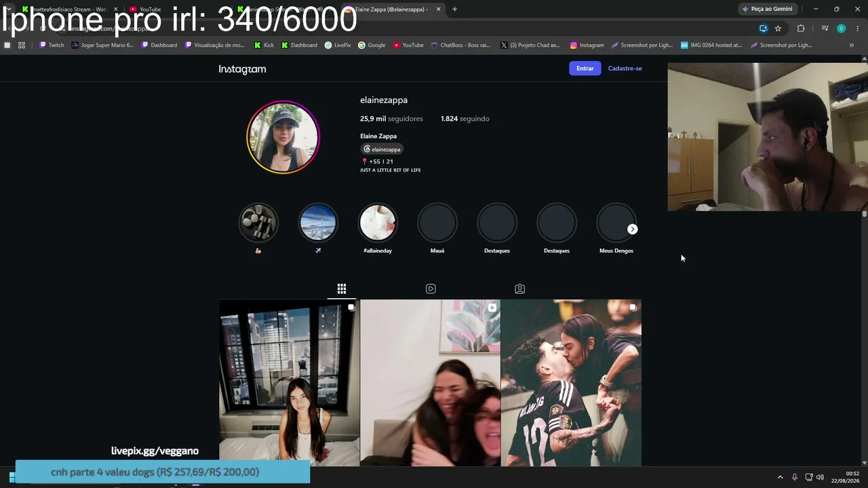868x488 pixels.
Task: Open a new browser tab
Action: coord(454,9)
